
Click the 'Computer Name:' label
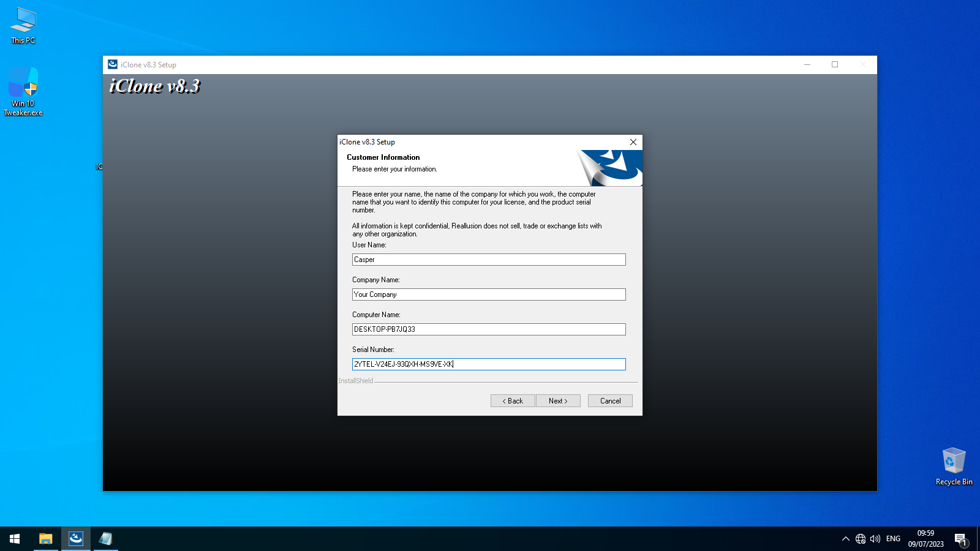pyautogui.click(x=376, y=315)
